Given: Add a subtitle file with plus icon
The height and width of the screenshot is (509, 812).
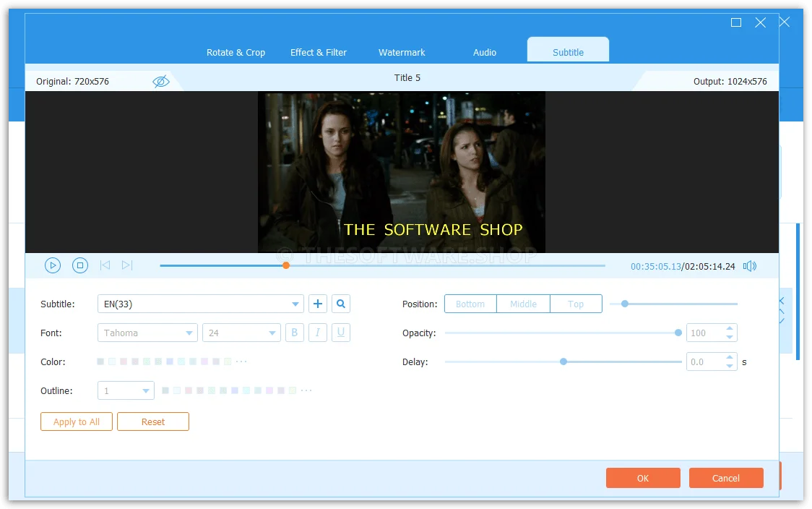Looking at the screenshot, I should pyautogui.click(x=318, y=304).
